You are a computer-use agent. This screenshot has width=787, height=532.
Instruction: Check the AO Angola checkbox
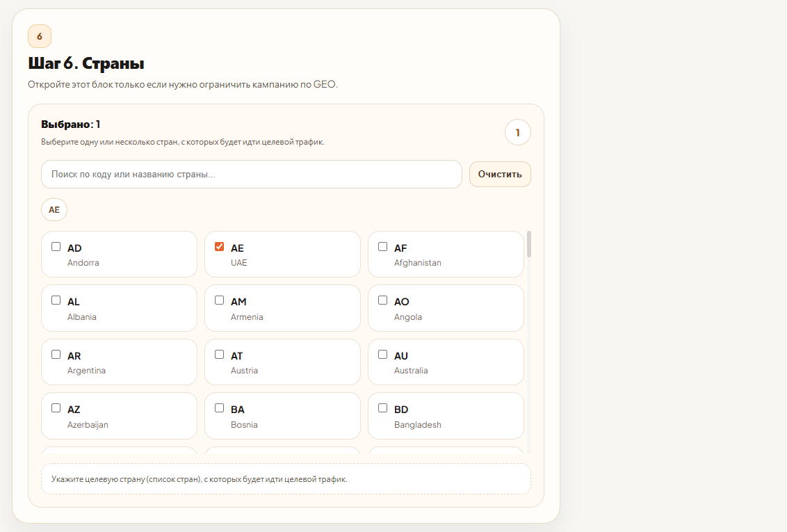pyautogui.click(x=383, y=300)
